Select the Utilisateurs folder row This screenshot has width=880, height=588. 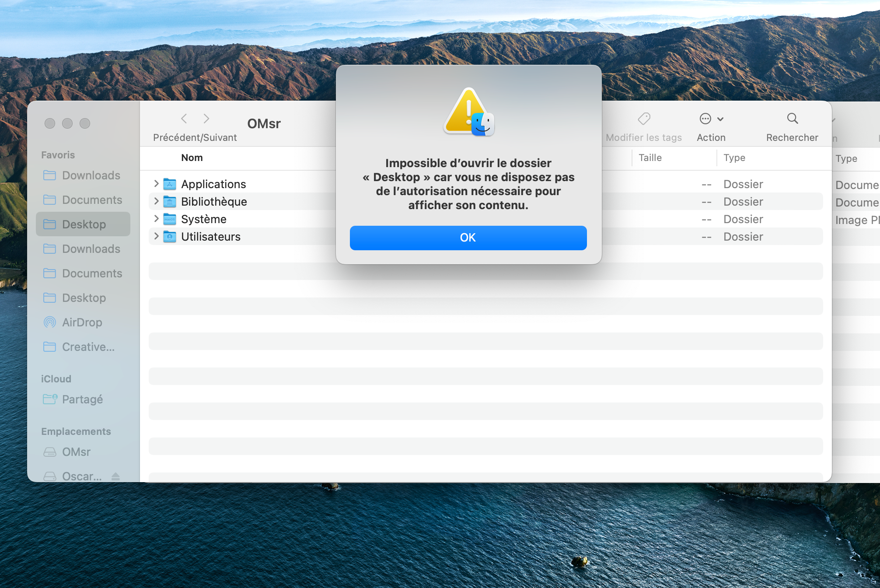pos(211,237)
